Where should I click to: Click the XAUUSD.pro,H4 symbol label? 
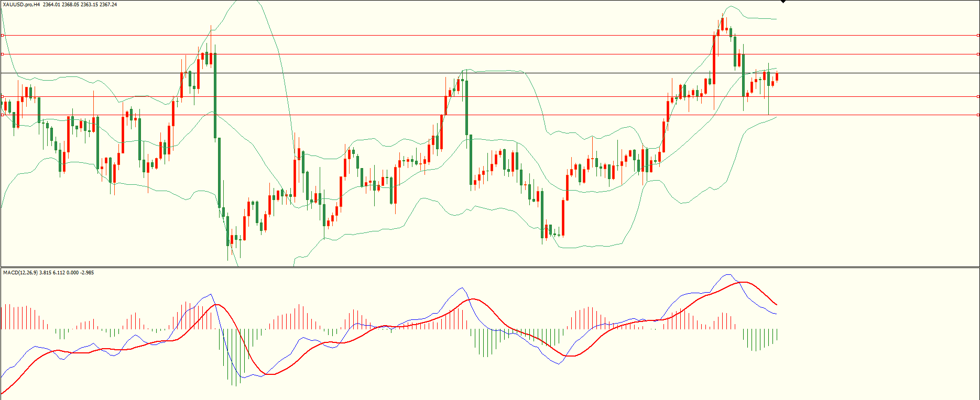21,5
